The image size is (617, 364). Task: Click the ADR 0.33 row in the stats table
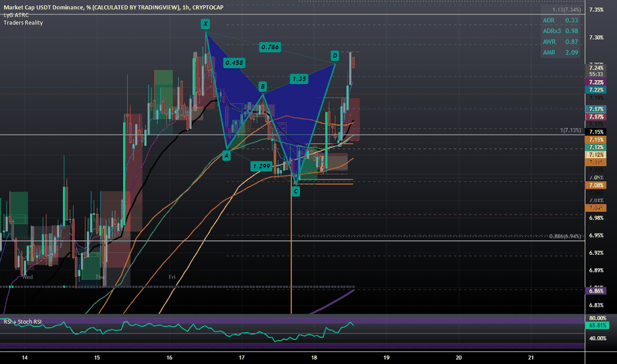click(560, 21)
